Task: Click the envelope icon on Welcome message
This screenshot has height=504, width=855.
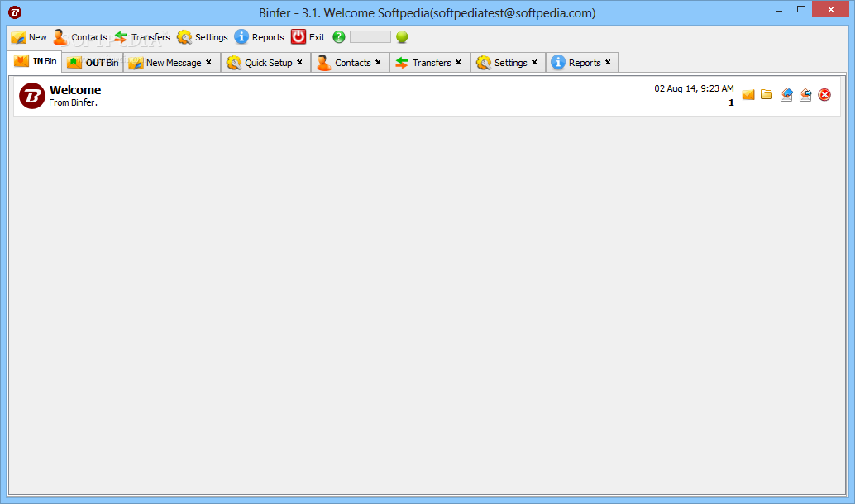Action: [748, 95]
